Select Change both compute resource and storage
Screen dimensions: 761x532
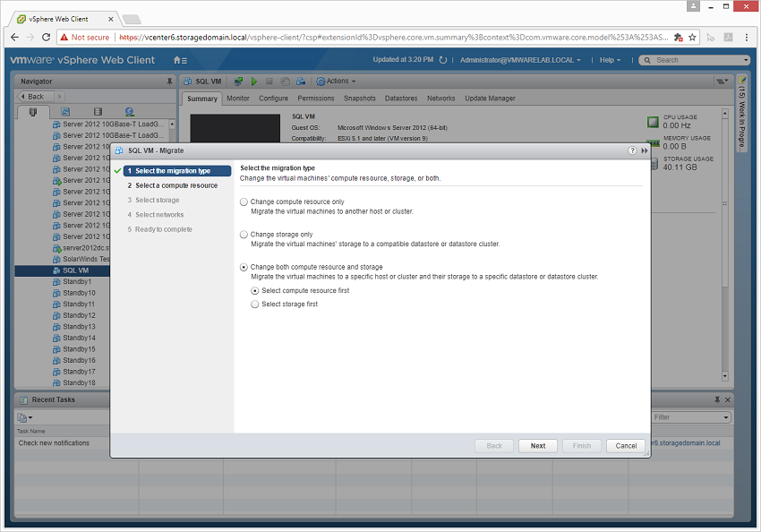(x=244, y=267)
